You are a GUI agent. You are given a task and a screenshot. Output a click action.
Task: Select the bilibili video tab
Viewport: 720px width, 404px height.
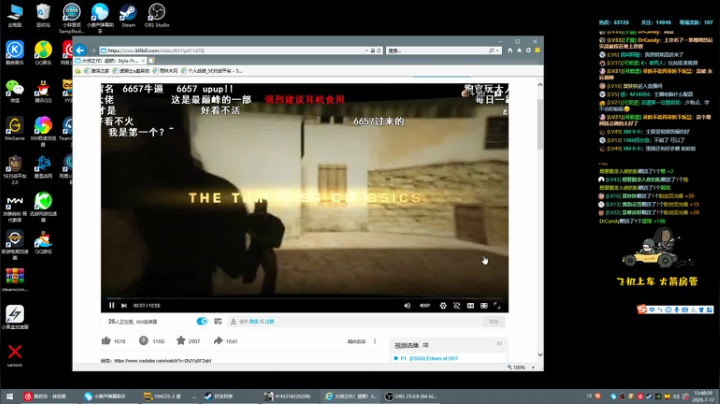coord(111,61)
